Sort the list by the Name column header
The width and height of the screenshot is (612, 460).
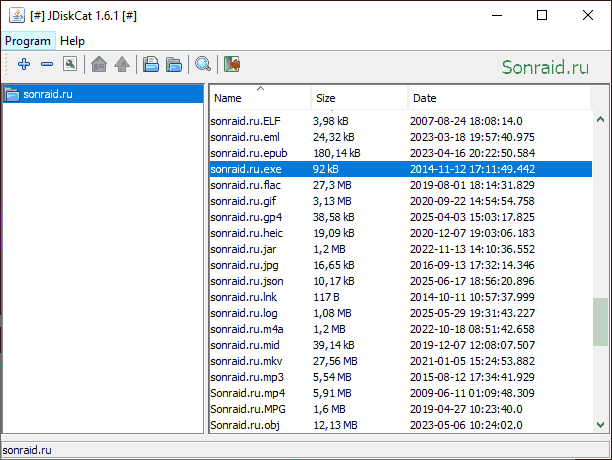tap(260, 98)
